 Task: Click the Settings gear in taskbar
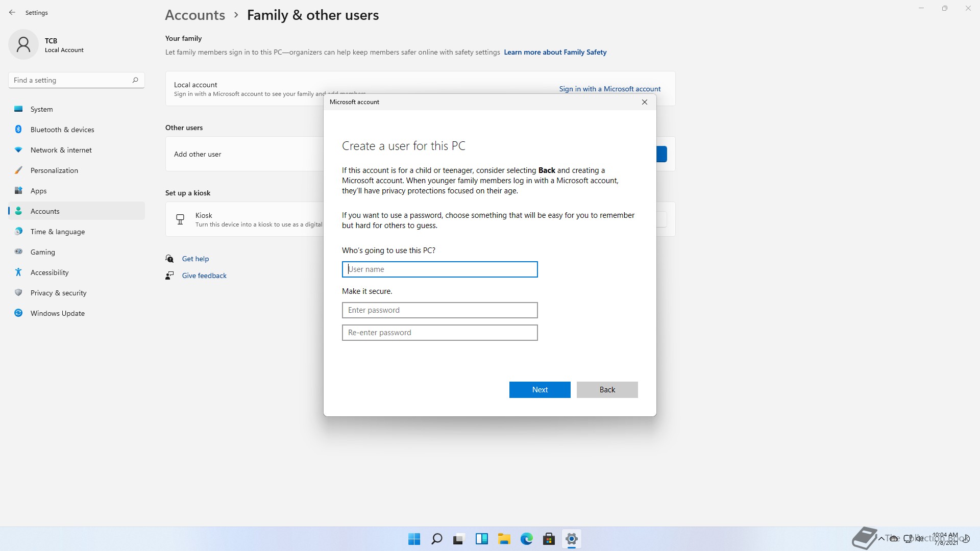571,539
